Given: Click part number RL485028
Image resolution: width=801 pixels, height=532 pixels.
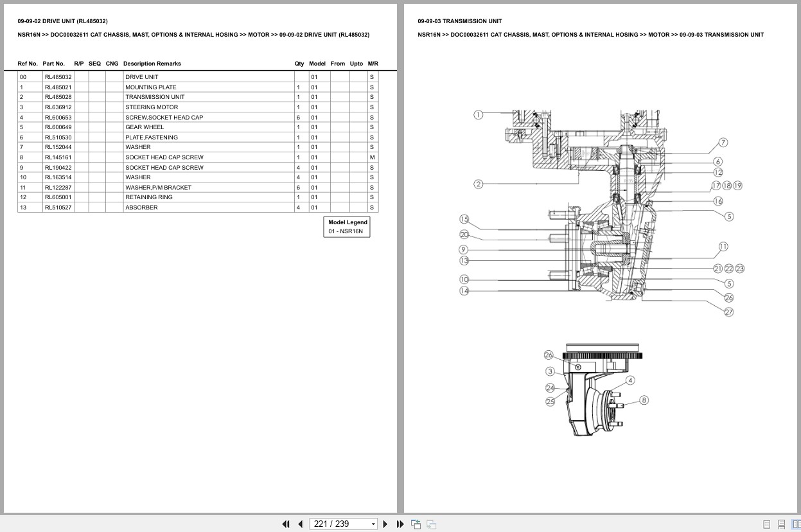Looking at the screenshot, I should [58, 97].
